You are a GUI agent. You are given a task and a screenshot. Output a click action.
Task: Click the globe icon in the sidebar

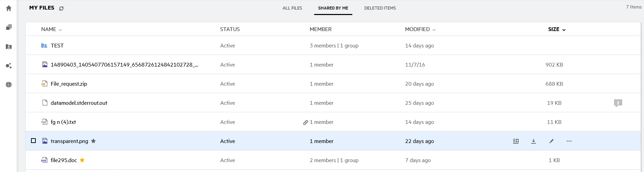(x=9, y=85)
